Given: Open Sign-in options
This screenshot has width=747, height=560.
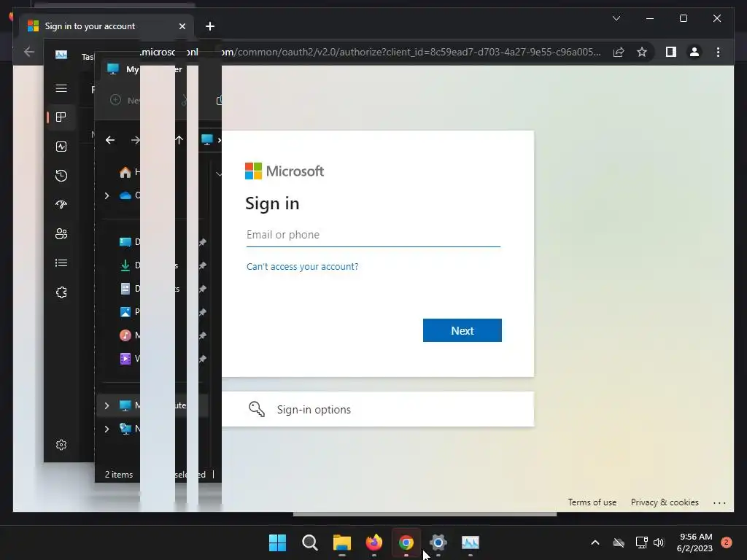Looking at the screenshot, I should tap(378, 409).
